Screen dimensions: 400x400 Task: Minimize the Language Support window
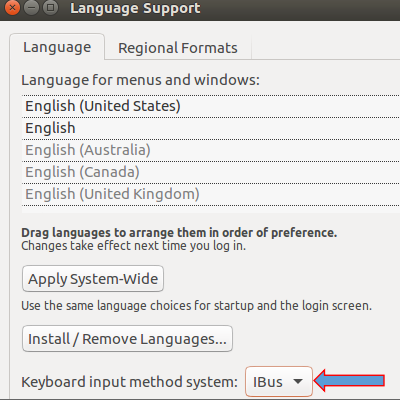[31, 7]
